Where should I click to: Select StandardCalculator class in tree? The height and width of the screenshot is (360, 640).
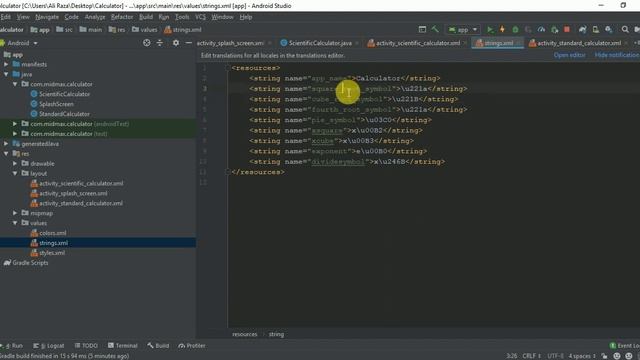pyautogui.click(x=64, y=114)
